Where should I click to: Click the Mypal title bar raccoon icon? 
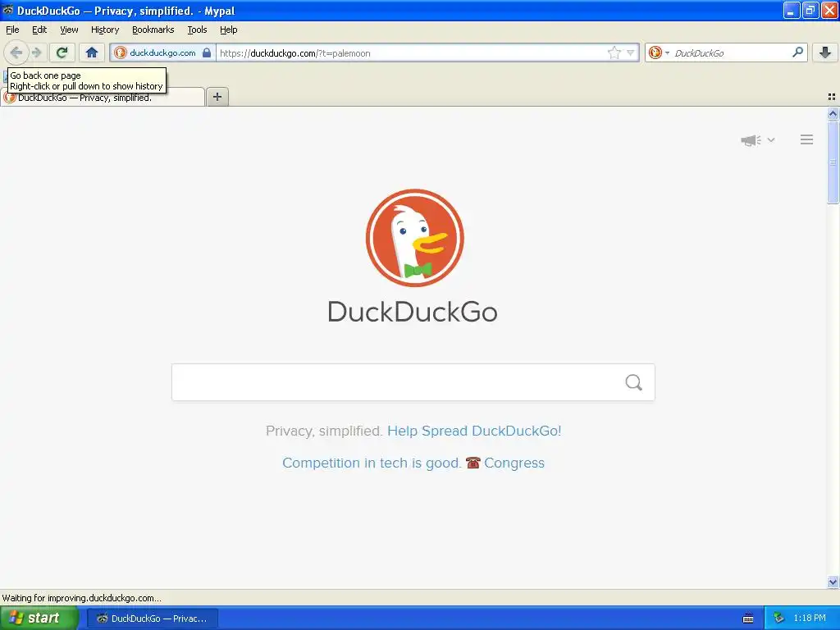[7, 10]
